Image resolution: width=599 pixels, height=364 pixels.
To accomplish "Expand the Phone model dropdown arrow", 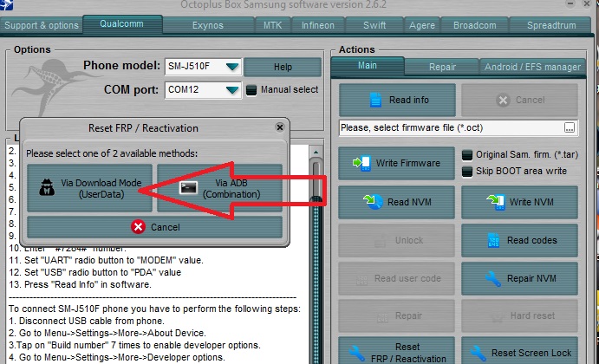I will pos(231,67).
